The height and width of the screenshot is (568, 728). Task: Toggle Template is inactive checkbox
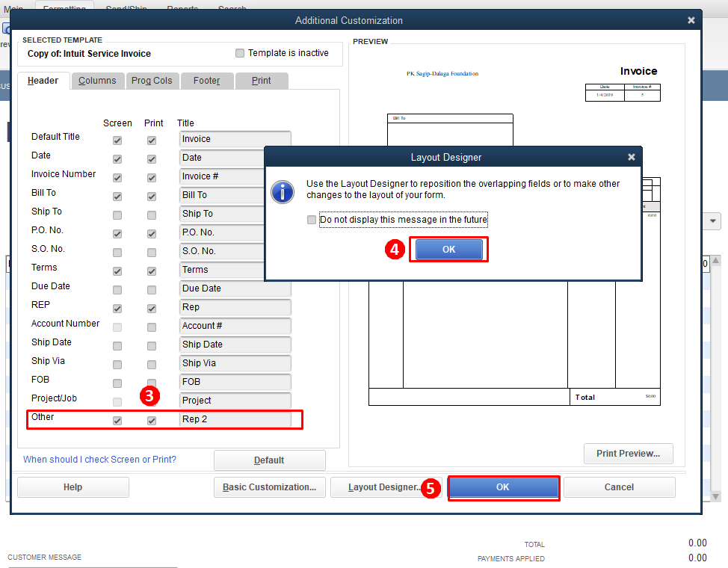coord(240,53)
